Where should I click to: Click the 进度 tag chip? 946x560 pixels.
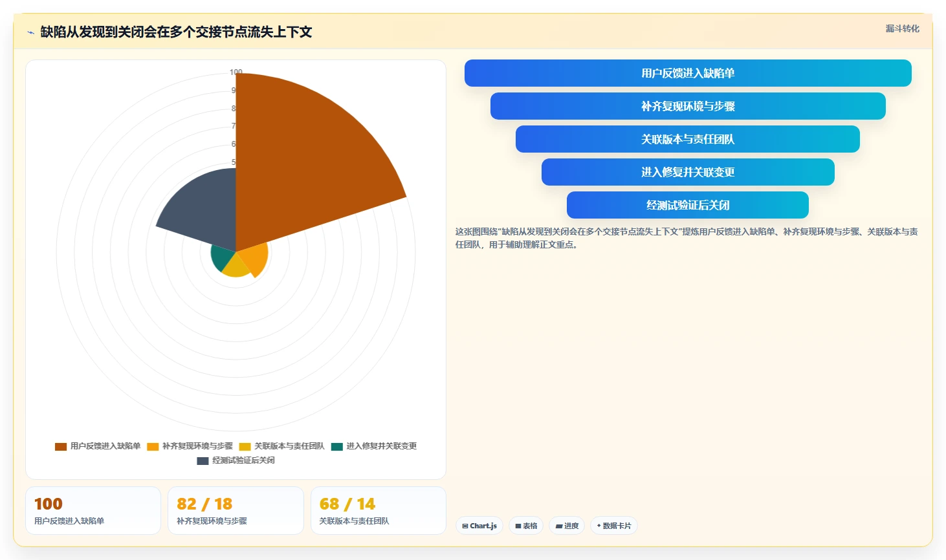point(567,526)
